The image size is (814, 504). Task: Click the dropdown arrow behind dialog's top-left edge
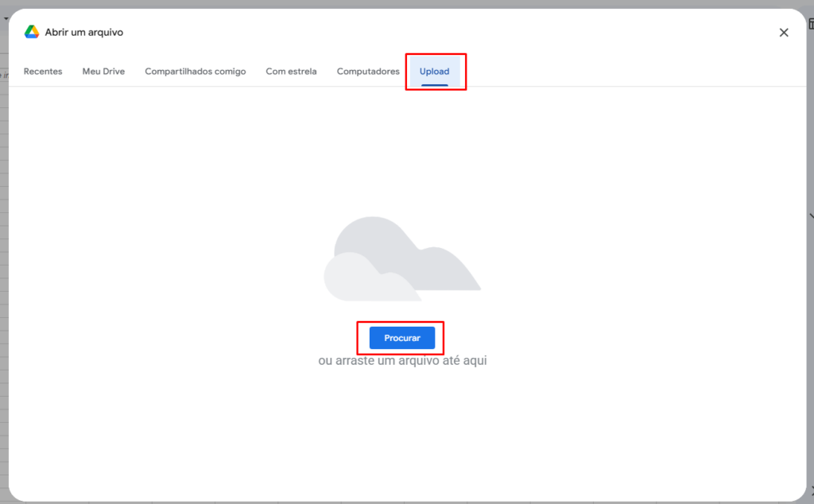coord(5,17)
